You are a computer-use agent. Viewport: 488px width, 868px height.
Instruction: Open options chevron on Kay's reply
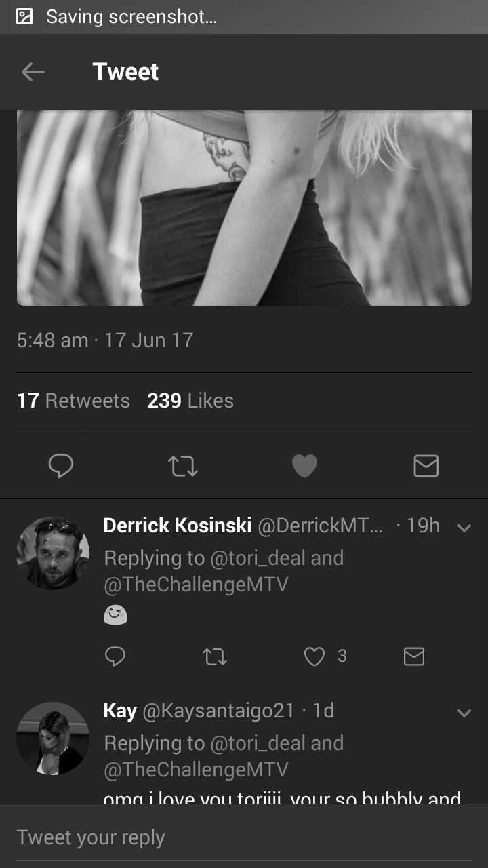pos(464,713)
